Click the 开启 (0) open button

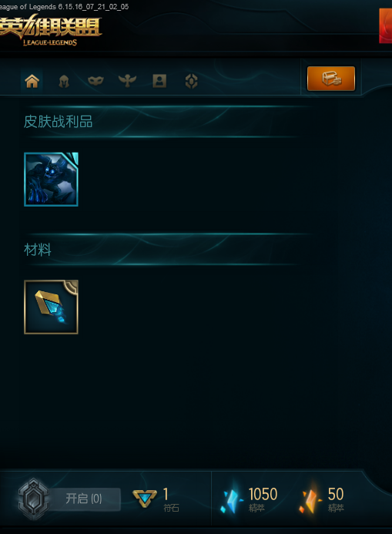pyautogui.click(x=84, y=499)
